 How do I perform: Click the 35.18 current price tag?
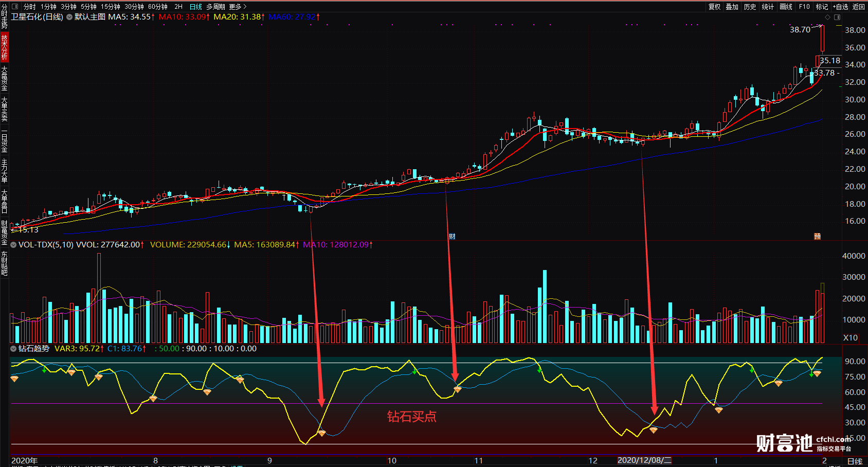[x=830, y=61]
